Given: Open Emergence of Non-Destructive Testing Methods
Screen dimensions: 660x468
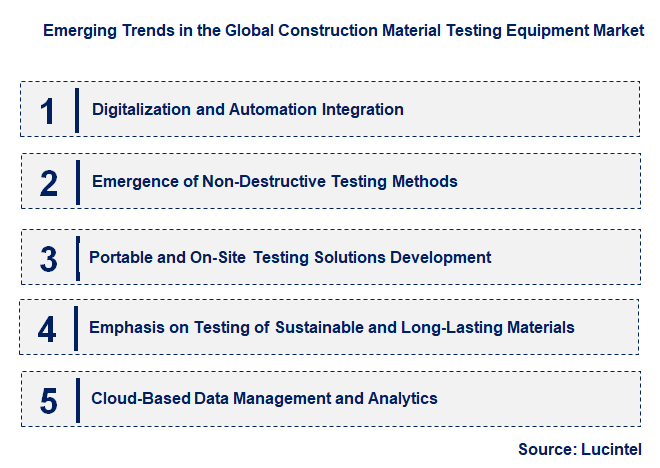Looking at the screenshot, I should [274, 181].
